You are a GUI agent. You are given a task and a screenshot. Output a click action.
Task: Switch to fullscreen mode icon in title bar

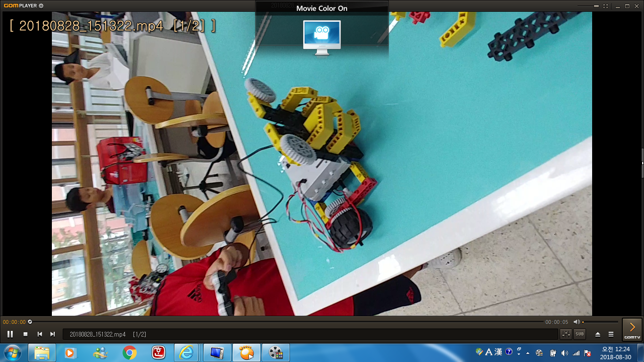pos(606,6)
